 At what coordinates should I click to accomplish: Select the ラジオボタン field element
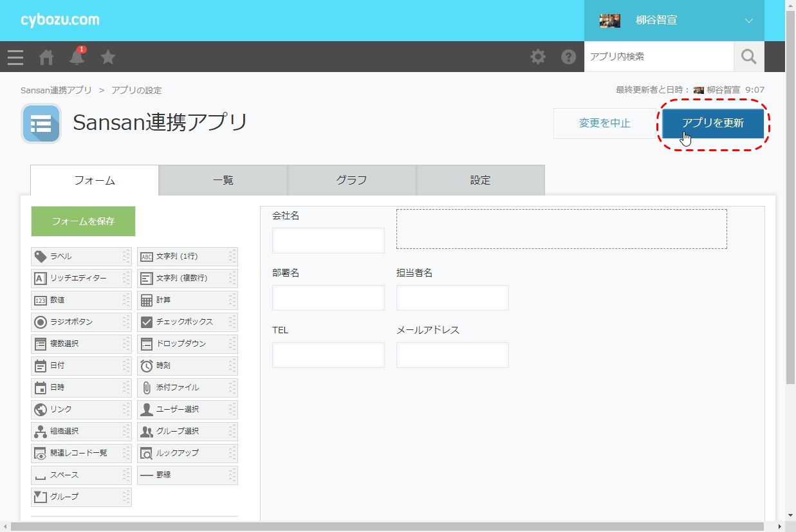tap(81, 322)
